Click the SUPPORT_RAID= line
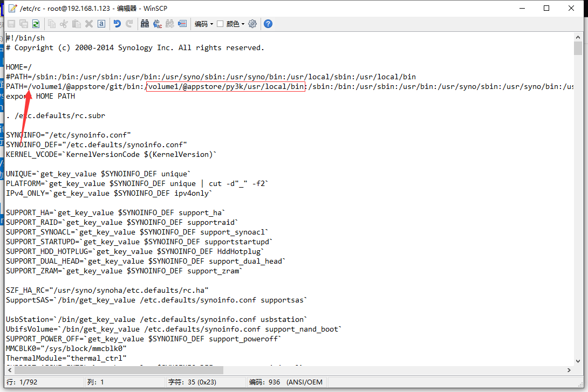Viewport: 588px width, 392px height. (122, 222)
